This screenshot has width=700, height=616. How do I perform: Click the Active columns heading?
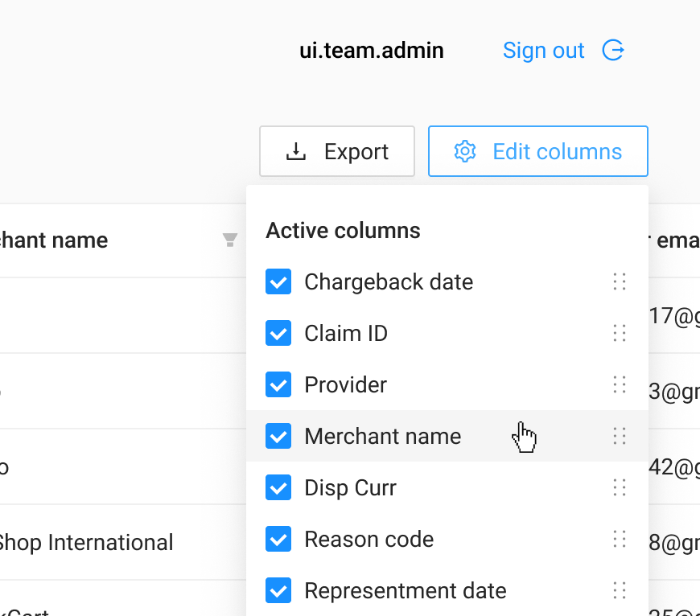343,231
